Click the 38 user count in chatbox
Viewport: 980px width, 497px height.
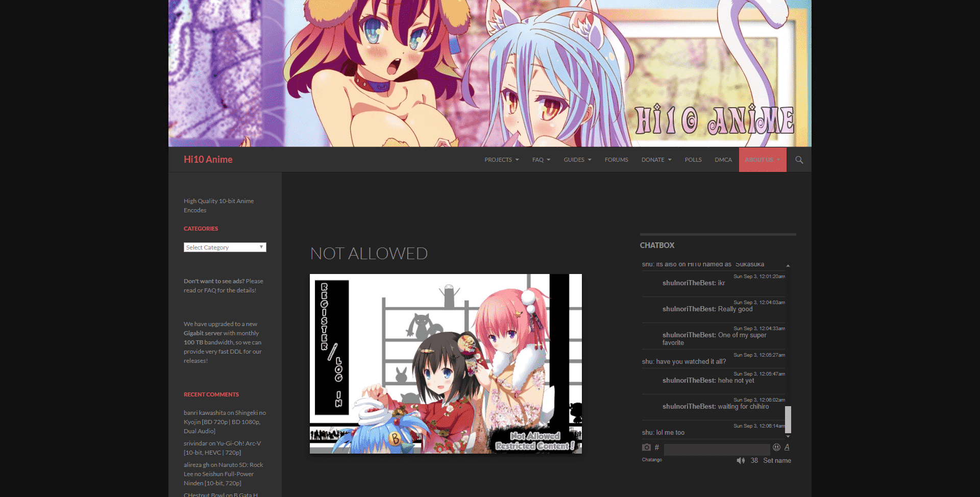754,461
